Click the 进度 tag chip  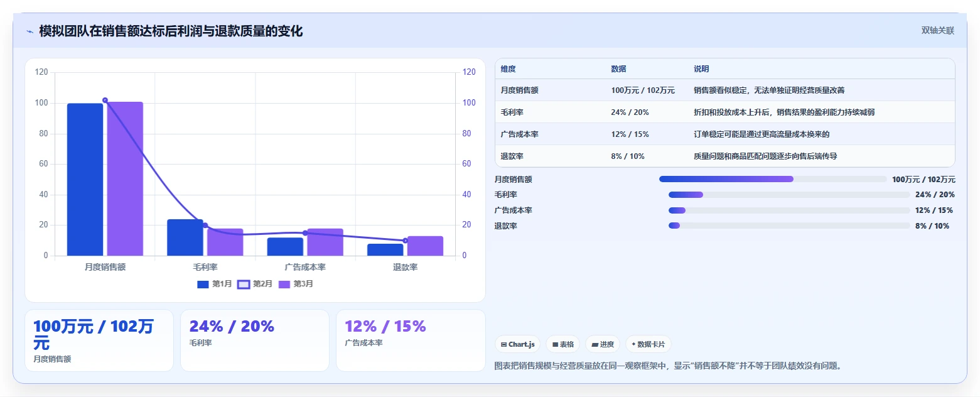(x=602, y=344)
